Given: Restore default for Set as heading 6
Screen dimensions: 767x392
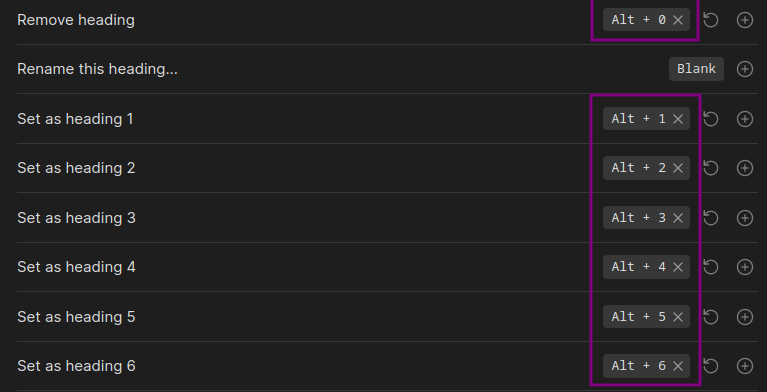Looking at the screenshot, I should coord(711,366).
